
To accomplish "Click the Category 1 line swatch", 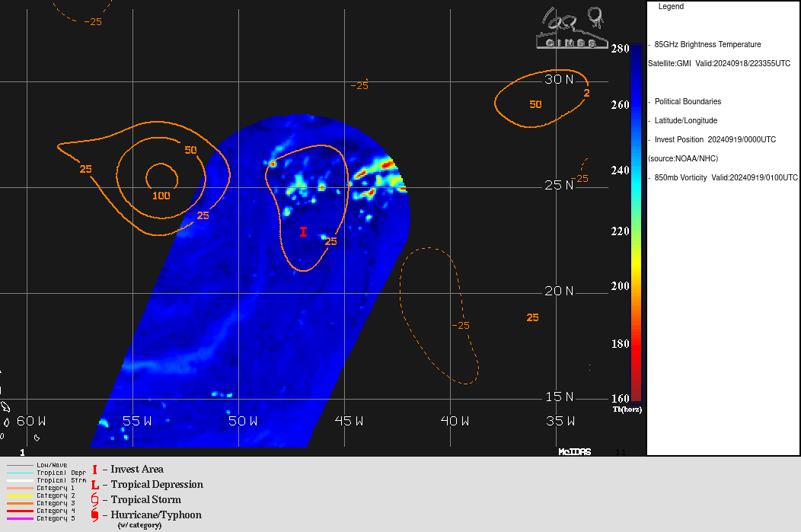I will (20, 488).
